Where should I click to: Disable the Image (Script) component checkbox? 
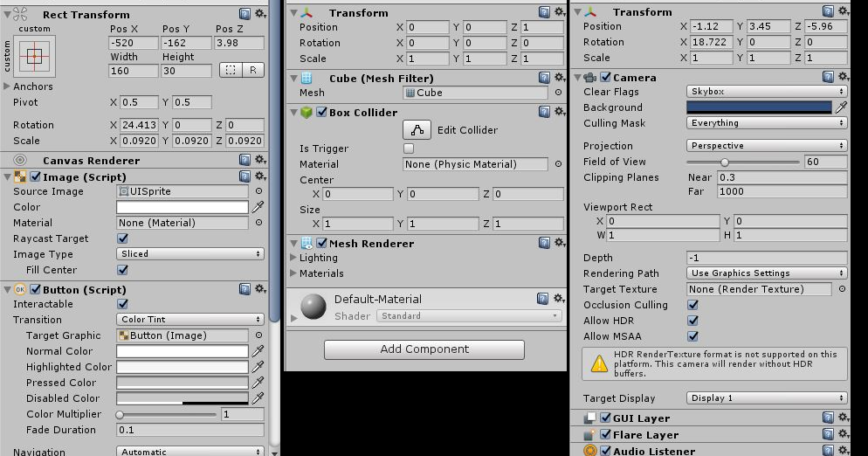[x=36, y=176]
